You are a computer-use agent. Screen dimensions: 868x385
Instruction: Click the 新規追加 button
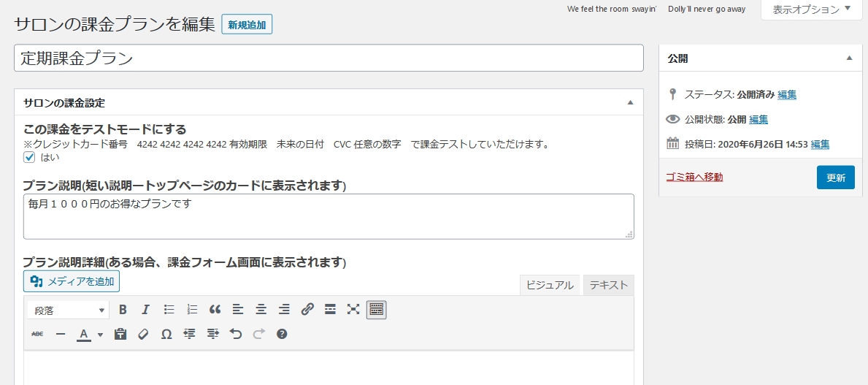tap(247, 25)
